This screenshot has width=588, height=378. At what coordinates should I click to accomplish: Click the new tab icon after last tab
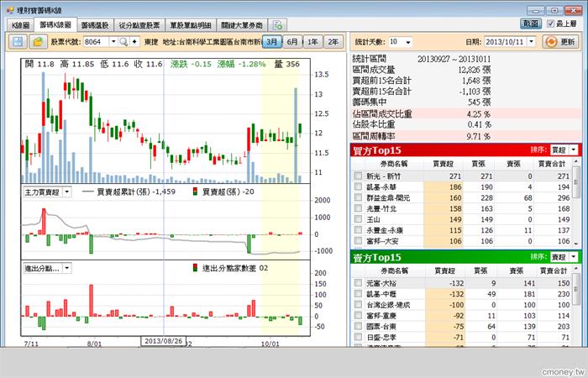pos(277,25)
